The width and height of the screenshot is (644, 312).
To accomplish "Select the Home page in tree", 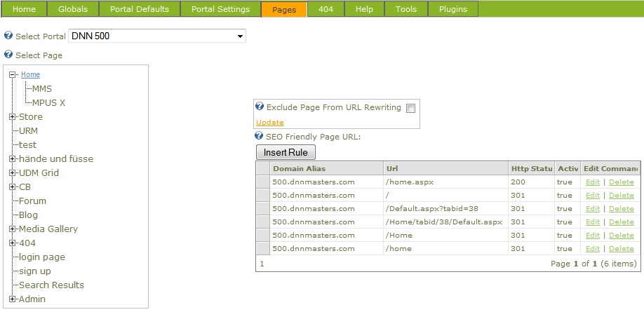I will [x=30, y=75].
